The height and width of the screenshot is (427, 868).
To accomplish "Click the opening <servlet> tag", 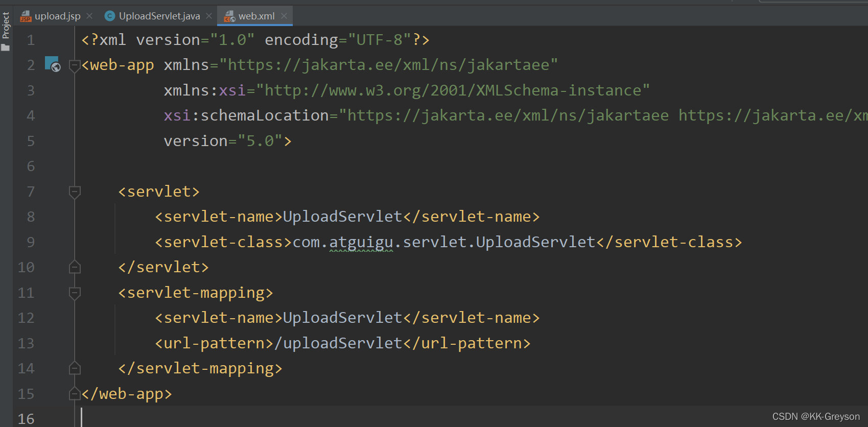I will click(159, 192).
